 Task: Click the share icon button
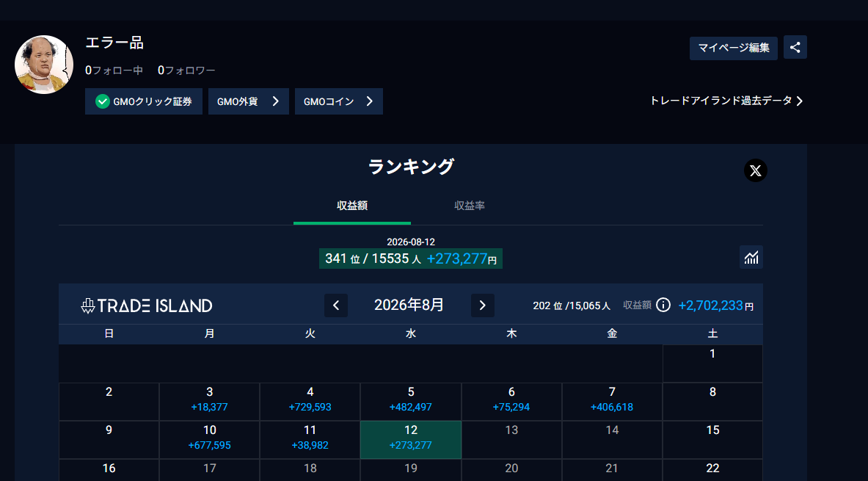click(x=795, y=47)
